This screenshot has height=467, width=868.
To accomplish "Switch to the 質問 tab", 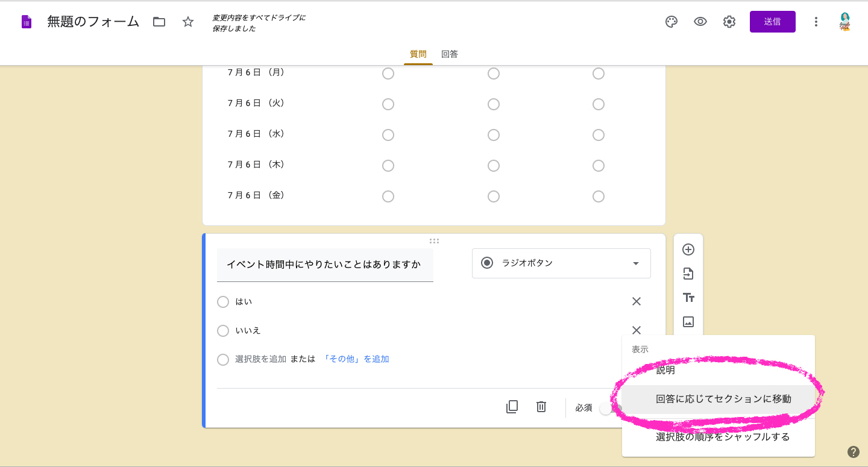I will pos(418,54).
